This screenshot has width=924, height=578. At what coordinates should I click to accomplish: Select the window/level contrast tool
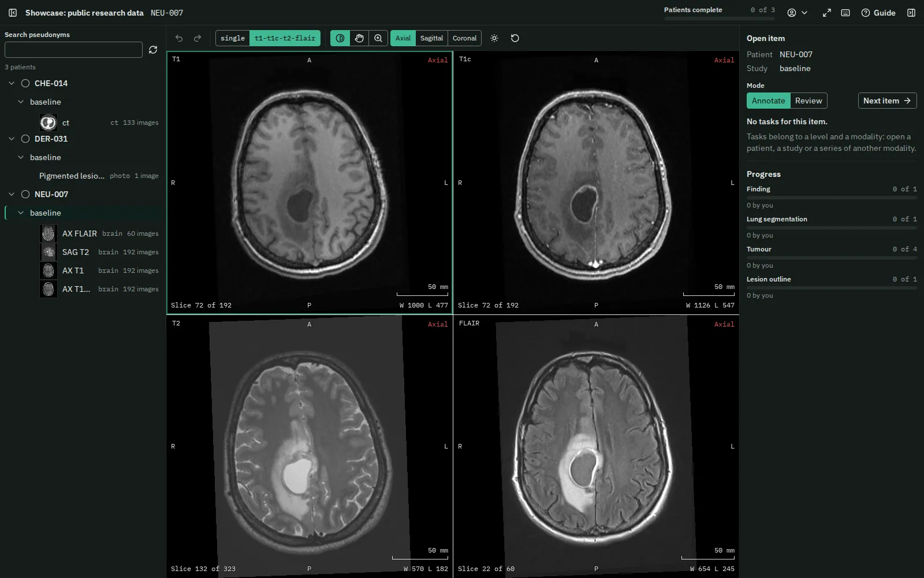click(340, 38)
